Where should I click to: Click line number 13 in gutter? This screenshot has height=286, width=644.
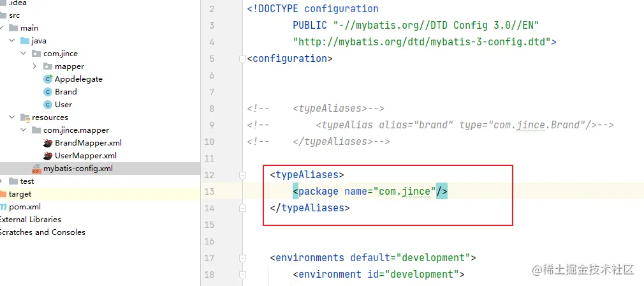209,192
